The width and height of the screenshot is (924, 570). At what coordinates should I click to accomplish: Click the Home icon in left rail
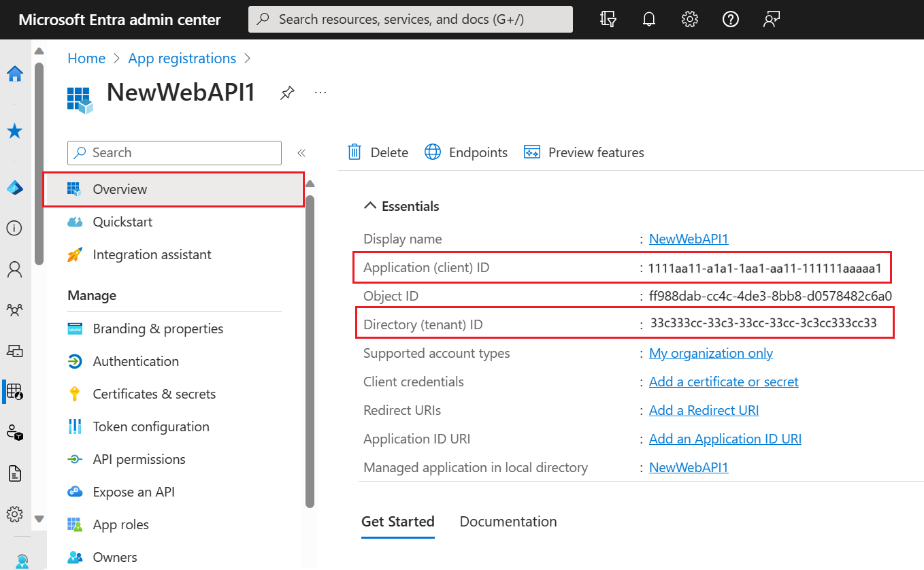[x=15, y=74]
